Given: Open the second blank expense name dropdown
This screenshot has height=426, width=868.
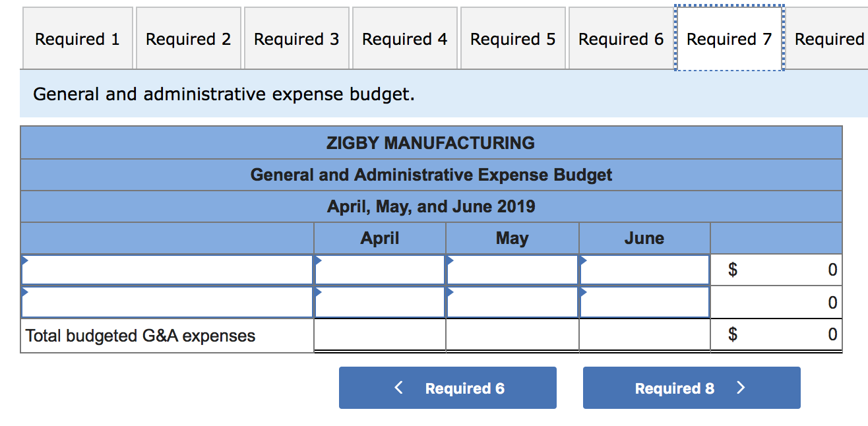Looking at the screenshot, I should (168, 302).
